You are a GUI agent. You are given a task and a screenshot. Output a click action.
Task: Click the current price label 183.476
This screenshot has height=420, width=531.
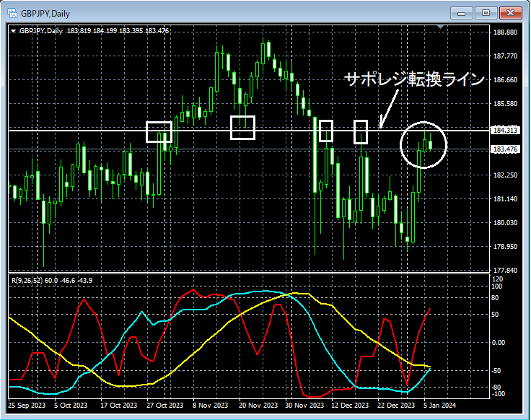[505, 149]
